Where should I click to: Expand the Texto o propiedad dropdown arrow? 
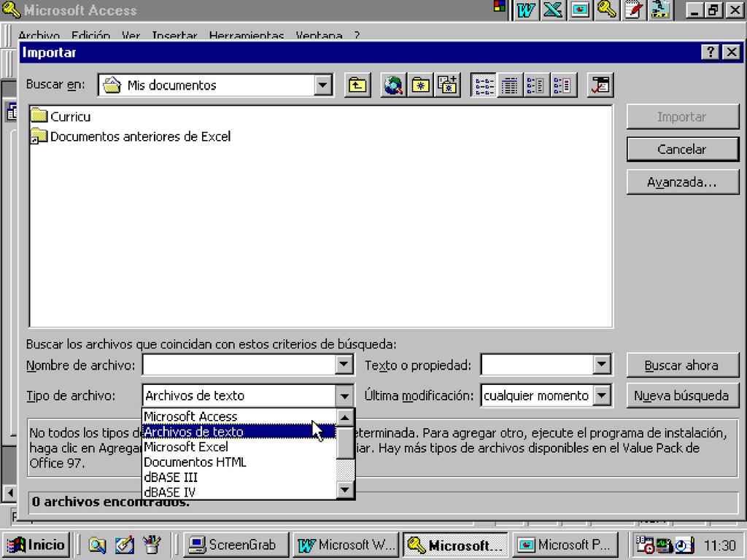tap(602, 365)
